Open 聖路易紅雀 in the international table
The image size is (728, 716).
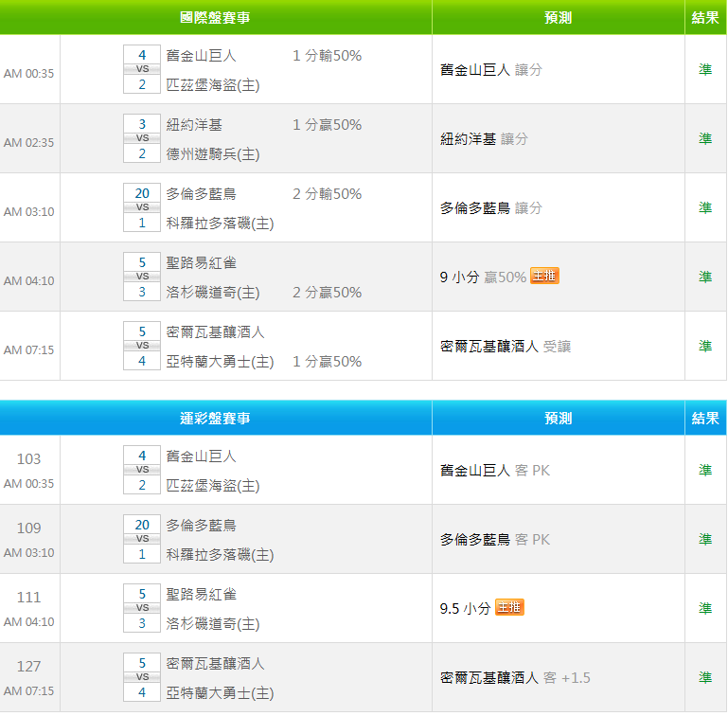point(201,263)
